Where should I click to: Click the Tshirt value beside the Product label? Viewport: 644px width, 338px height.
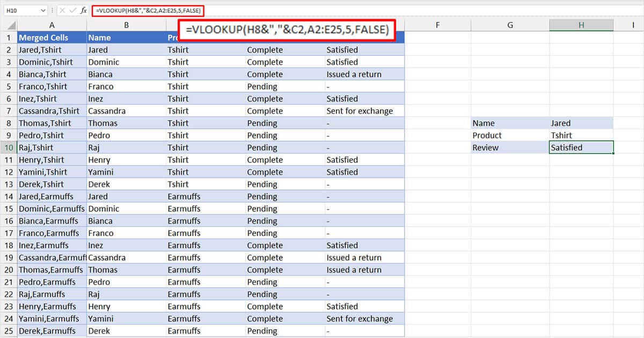[x=581, y=135]
